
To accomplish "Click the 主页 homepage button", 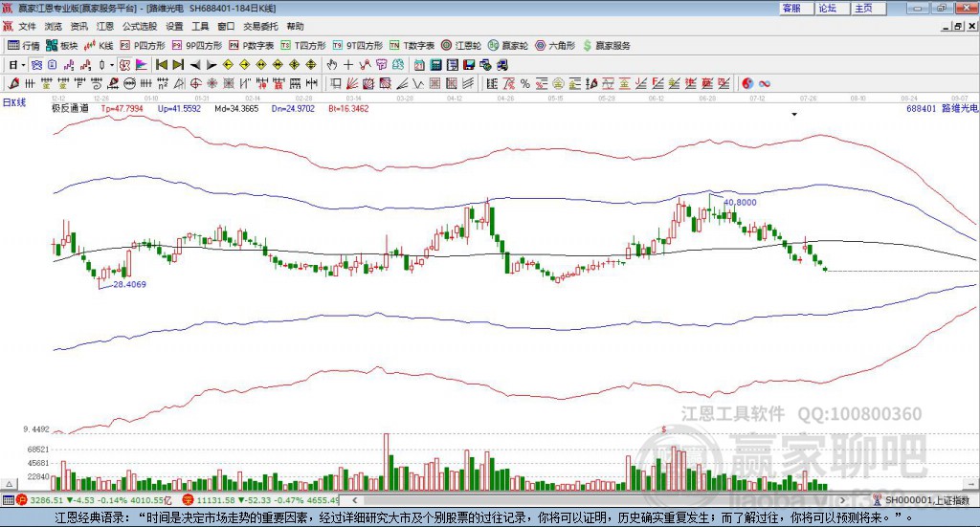I will point(868,8).
